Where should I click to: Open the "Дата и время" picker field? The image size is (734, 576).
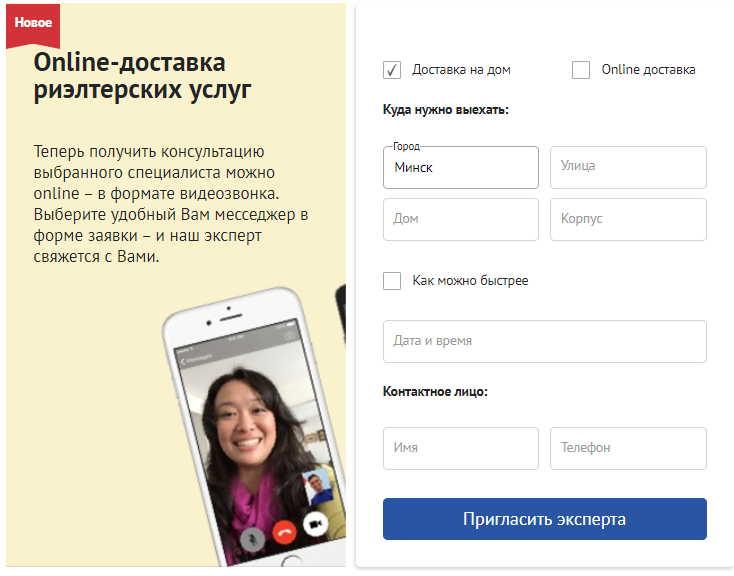click(544, 341)
